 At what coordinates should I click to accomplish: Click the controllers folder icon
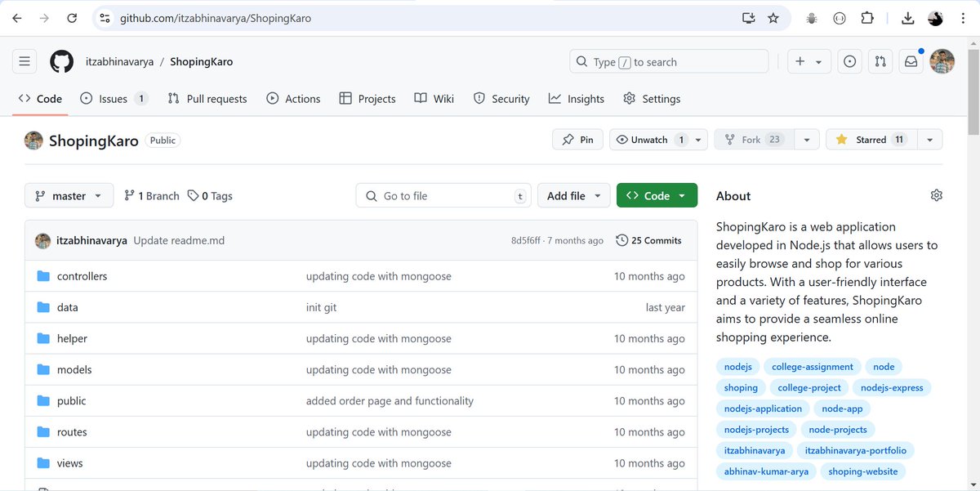click(43, 276)
